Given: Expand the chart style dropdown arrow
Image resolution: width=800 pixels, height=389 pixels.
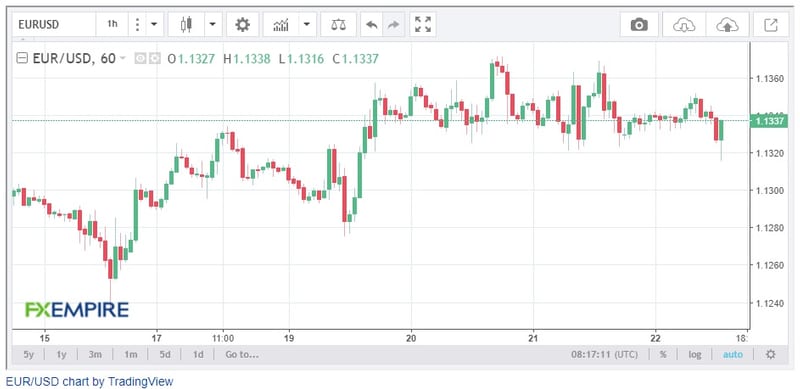Looking at the screenshot, I should [213, 24].
